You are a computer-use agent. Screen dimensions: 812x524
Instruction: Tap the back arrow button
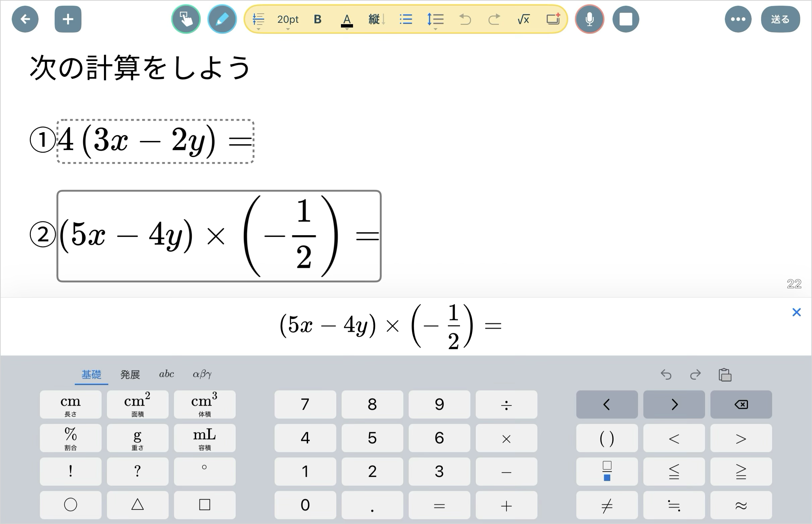pos(25,19)
